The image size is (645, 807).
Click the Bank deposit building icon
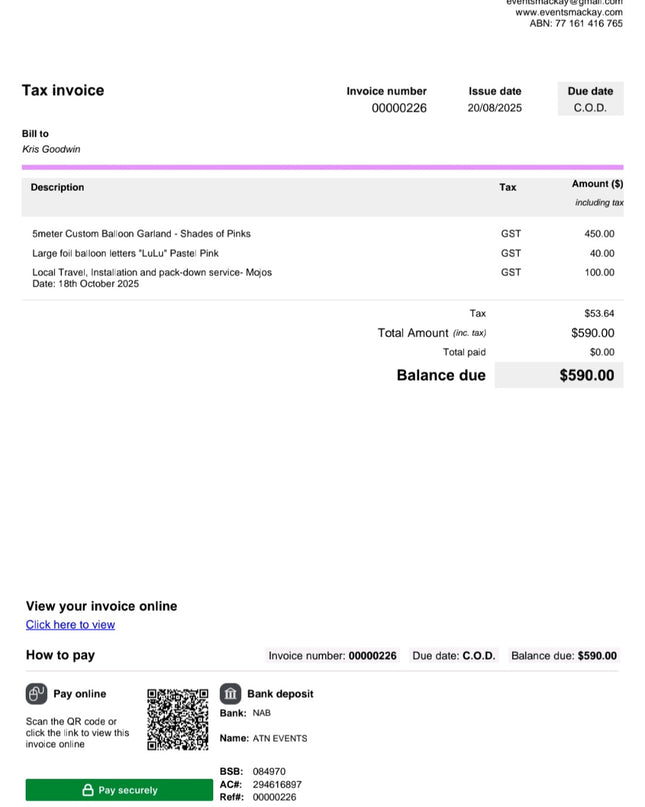(230, 694)
